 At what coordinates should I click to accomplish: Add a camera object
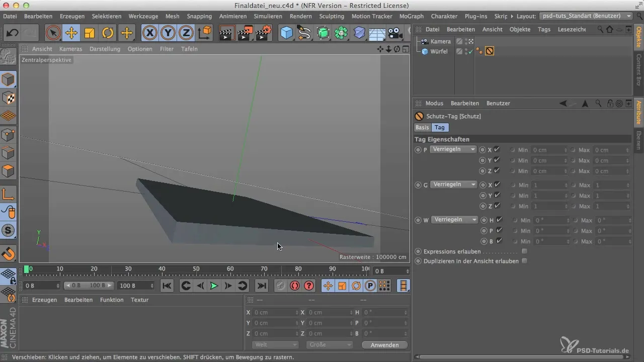(x=395, y=33)
